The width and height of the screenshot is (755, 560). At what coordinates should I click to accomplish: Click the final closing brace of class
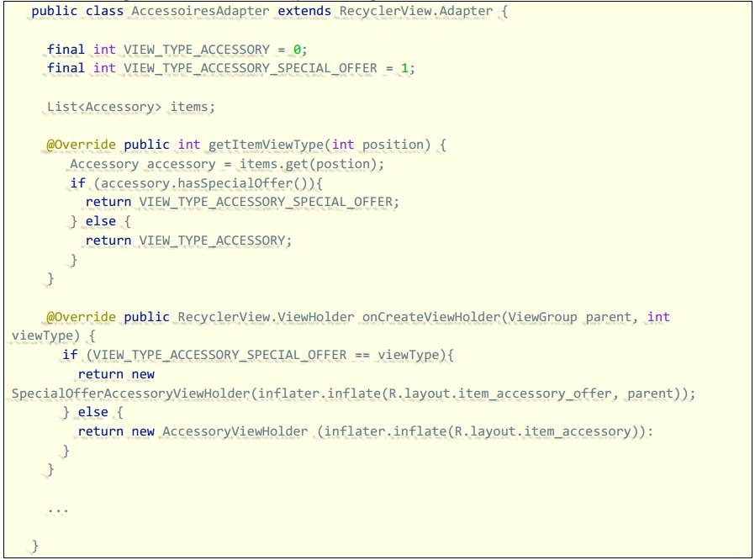click(35, 546)
